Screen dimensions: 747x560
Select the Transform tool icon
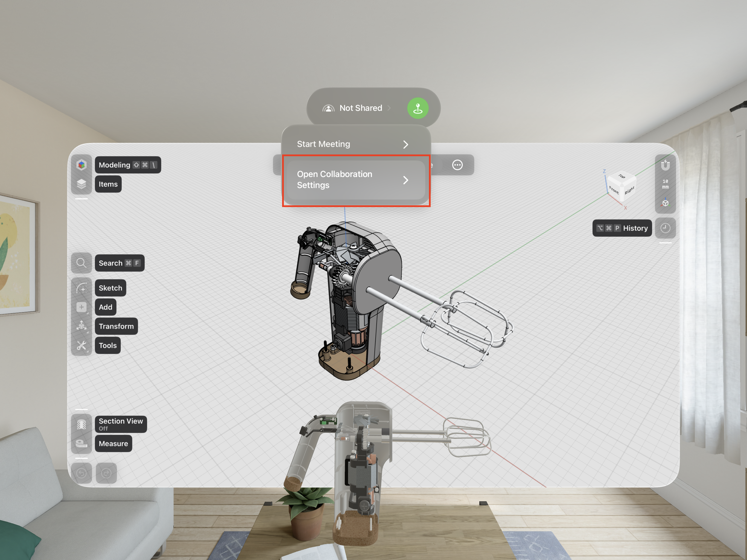click(x=81, y=326)
